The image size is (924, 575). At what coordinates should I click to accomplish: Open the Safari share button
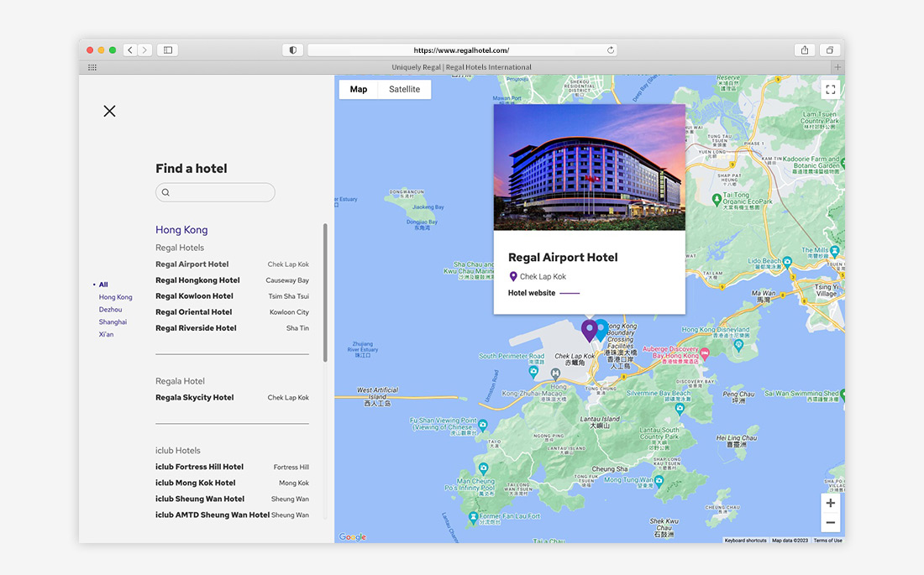[x=805, y=50]
